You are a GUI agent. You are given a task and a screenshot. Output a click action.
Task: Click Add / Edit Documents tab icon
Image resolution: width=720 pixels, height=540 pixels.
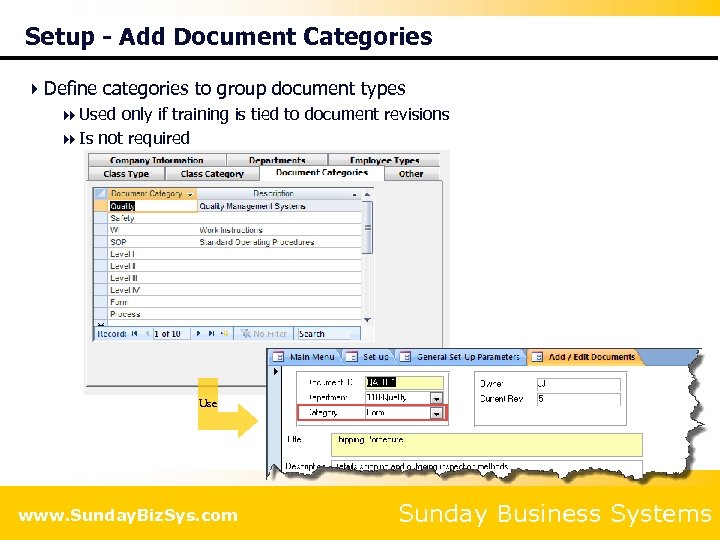pyautogui.click(x=537, y=357)
